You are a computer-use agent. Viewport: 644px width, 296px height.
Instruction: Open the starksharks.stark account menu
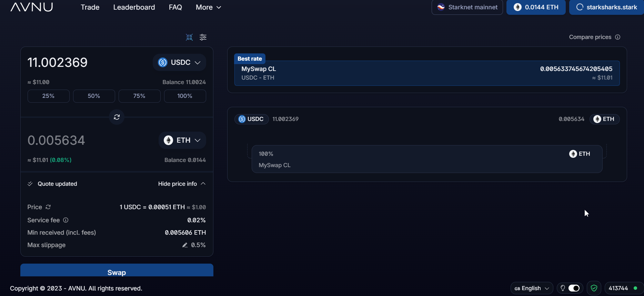point(607,7)
